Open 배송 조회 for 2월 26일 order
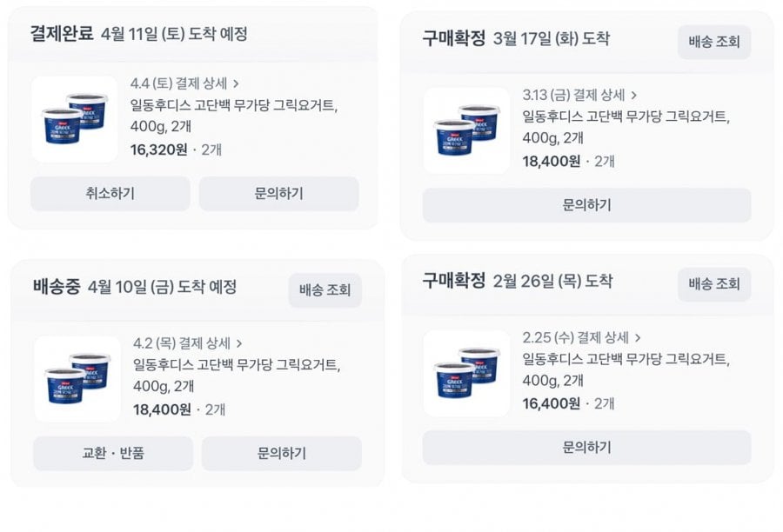The width and height of the screenshot is (783, 532). (713, 284)
